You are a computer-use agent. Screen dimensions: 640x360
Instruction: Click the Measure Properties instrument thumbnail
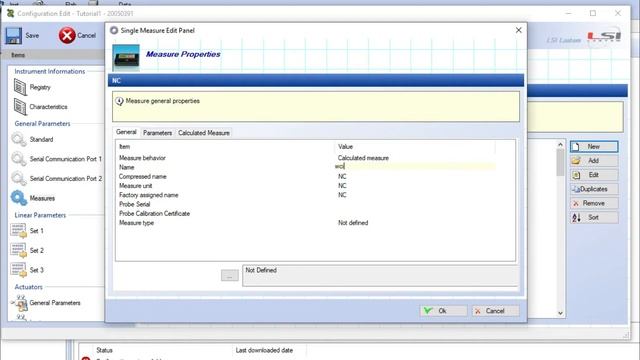[x=126, y=58]
